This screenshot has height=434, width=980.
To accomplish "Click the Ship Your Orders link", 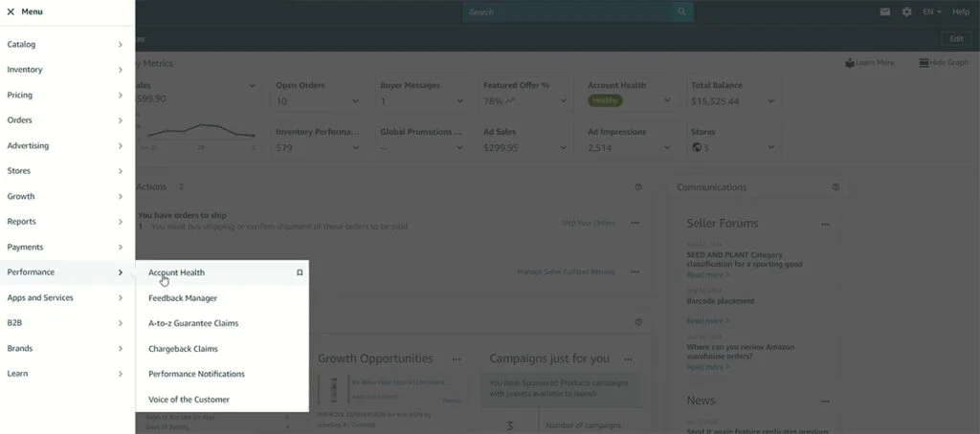I will pos(588,223).
